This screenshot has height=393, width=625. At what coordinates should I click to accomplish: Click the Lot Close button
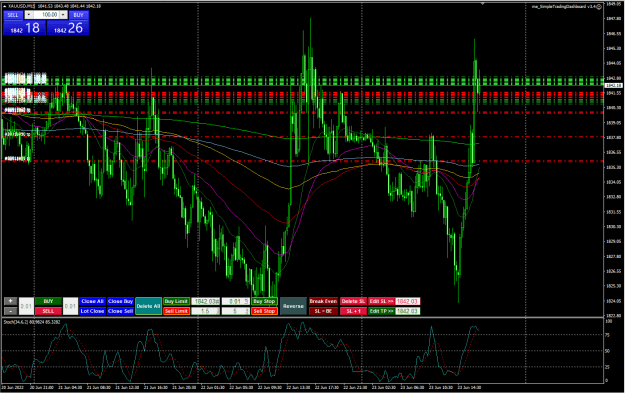(x=92, y=311)
